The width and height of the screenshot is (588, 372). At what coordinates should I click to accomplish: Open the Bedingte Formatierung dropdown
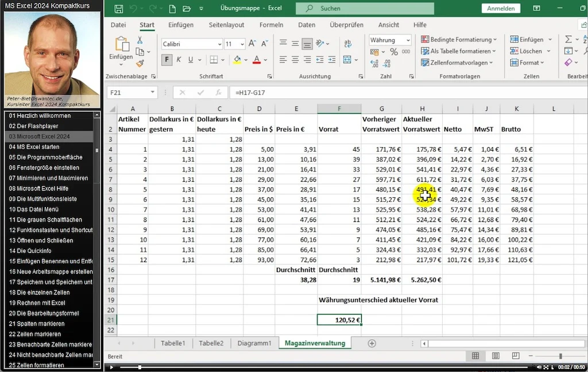click(459, 40)
